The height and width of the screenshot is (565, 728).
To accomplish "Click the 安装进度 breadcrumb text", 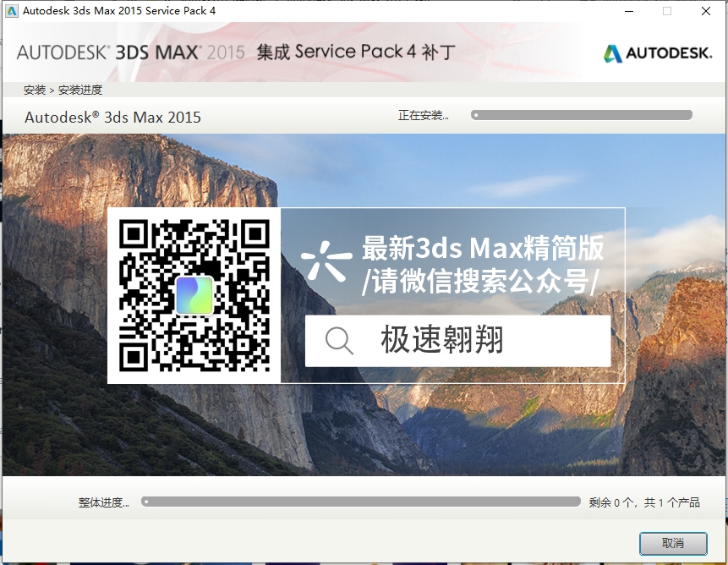I will click(79, 90).
